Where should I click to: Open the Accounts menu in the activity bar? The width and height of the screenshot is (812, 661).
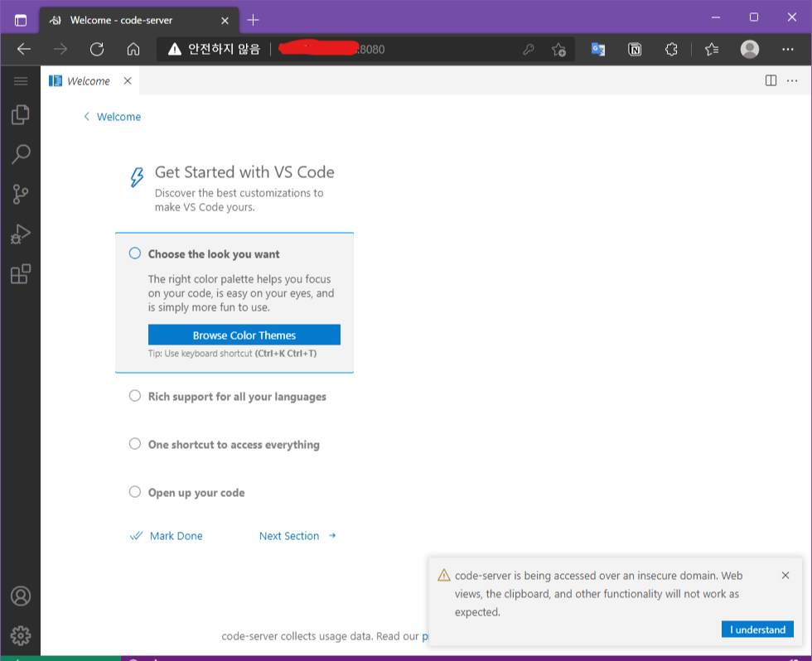pos(21,596)
